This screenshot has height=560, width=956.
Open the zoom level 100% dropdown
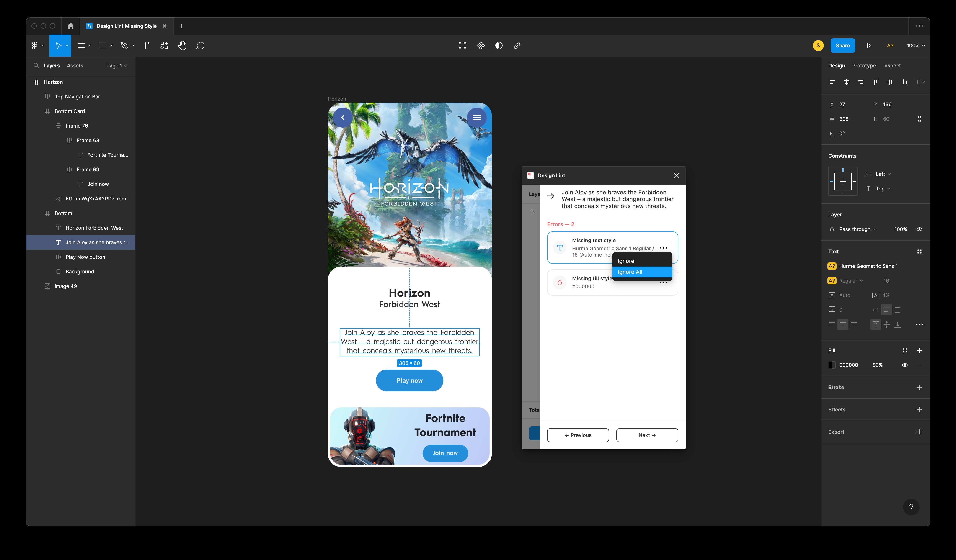(915, 46)
